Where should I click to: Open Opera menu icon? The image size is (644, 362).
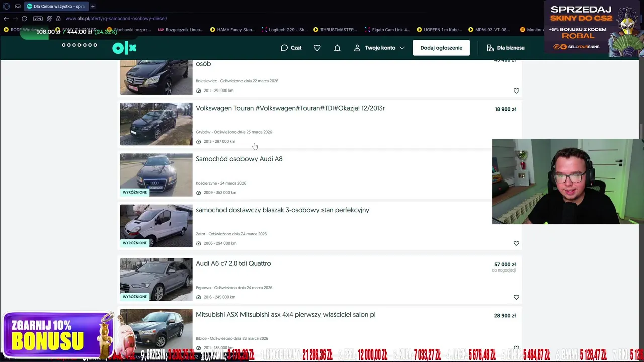(7, 6)
